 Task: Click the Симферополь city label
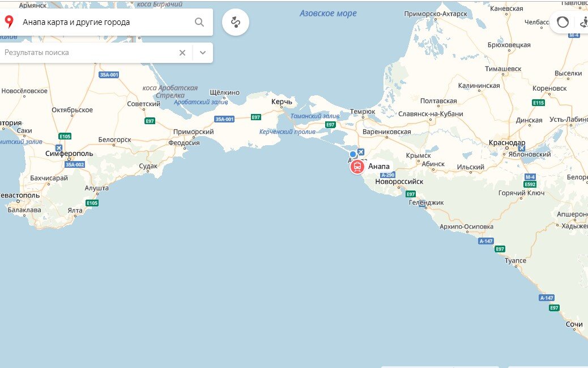(69, 154)
